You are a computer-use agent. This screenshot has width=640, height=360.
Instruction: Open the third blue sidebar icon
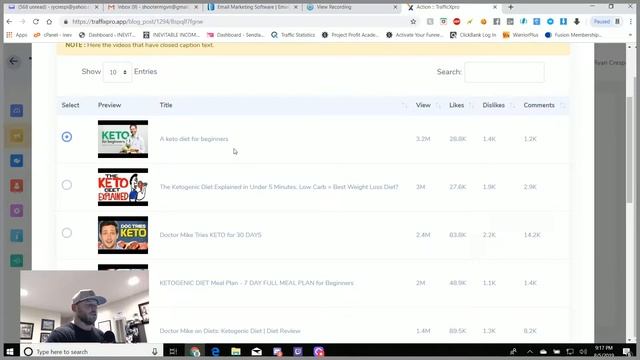17,161
